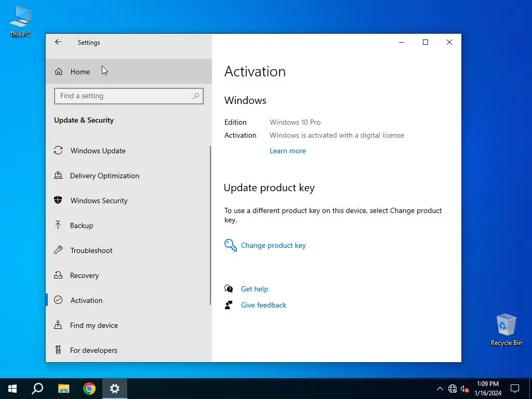Open the Get help link
The height and width of the screenshot is (399, 532).
click(255, 289)
